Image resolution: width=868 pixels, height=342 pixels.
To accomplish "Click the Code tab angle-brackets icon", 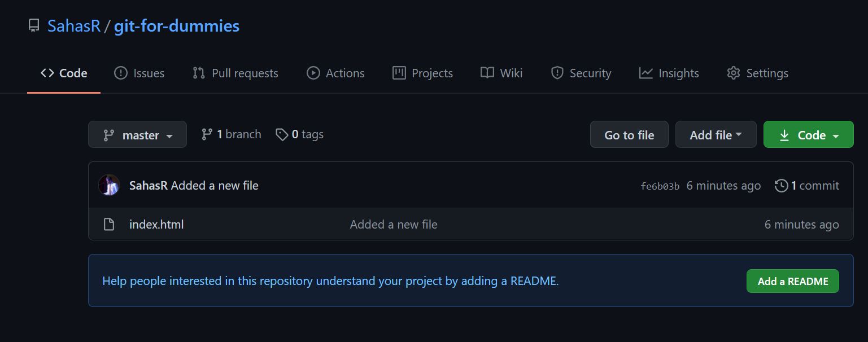I will (47, 73).
